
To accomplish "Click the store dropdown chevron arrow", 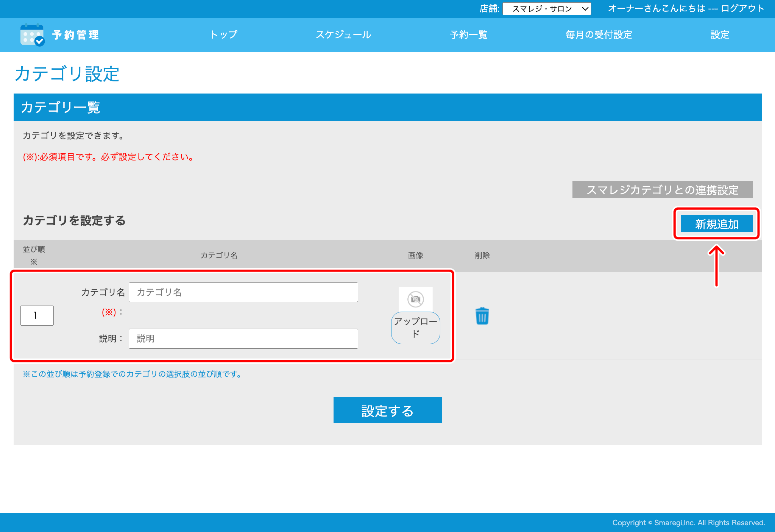I will [585, 9].
